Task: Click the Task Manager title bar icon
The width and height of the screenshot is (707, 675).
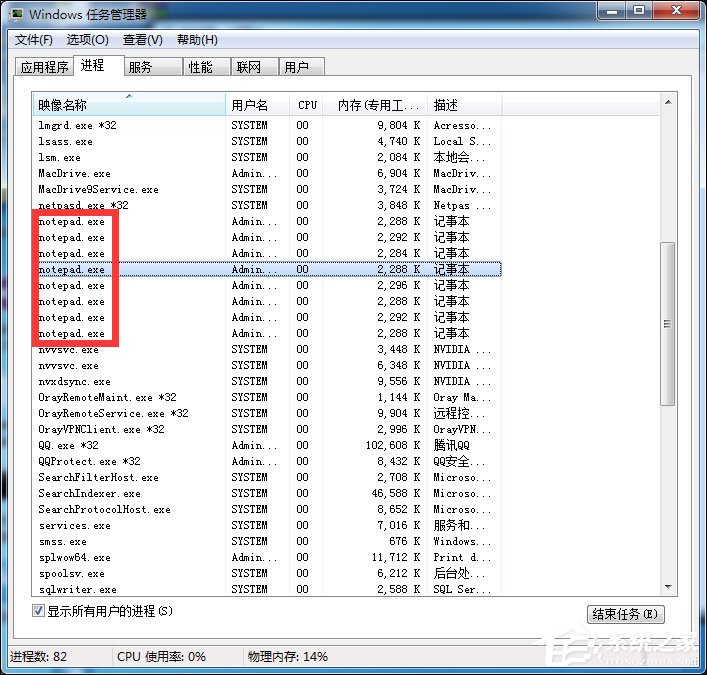Action: [16, 14]
